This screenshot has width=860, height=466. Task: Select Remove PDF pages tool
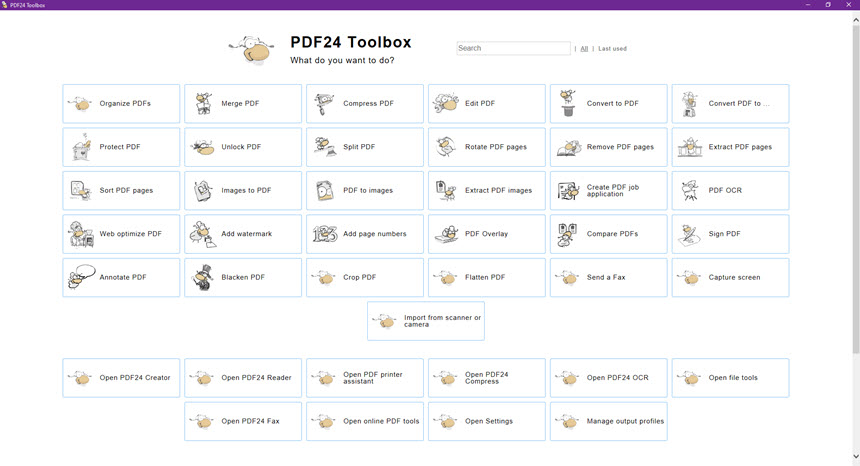(x=608, y=147)
